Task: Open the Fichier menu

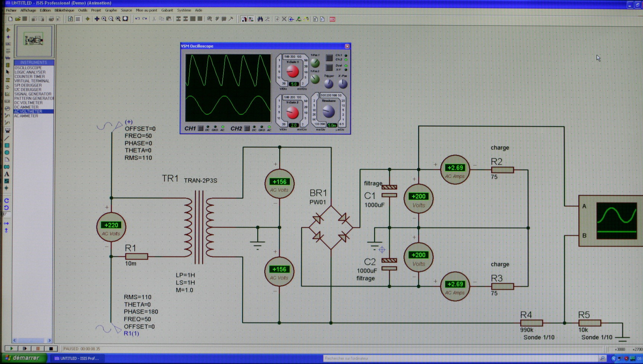Action: coord(11,10)
